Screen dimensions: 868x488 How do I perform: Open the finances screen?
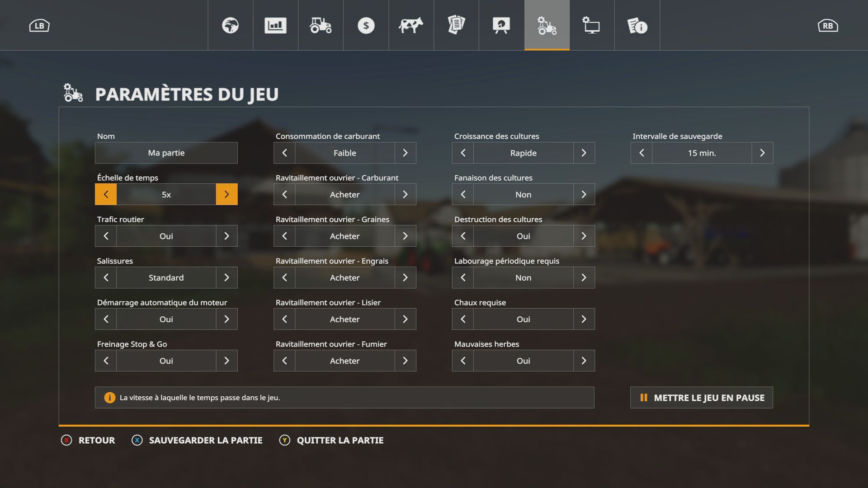pos(366,26)
